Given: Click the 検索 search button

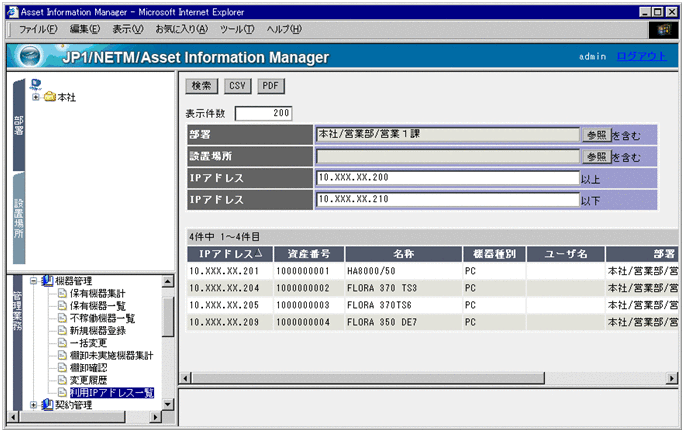Looking at the screenshot, I should point(201,86).
